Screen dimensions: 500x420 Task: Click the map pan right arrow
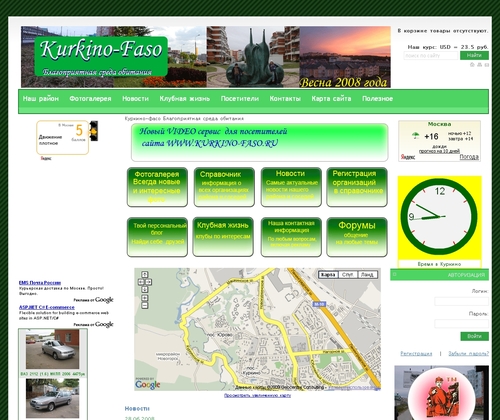point(148,282)
